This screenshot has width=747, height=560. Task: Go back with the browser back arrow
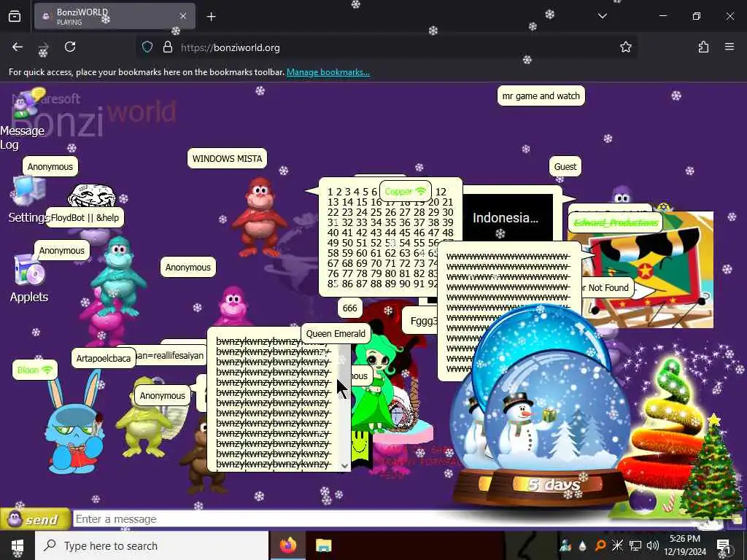(18, 47)
